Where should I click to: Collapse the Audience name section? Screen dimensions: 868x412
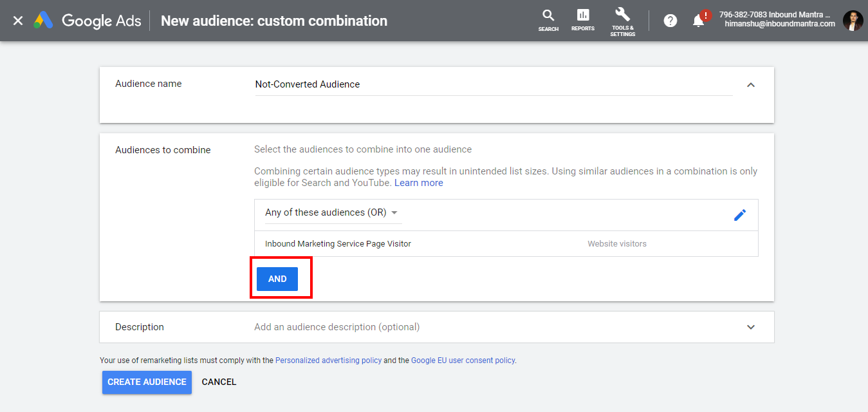750,85
